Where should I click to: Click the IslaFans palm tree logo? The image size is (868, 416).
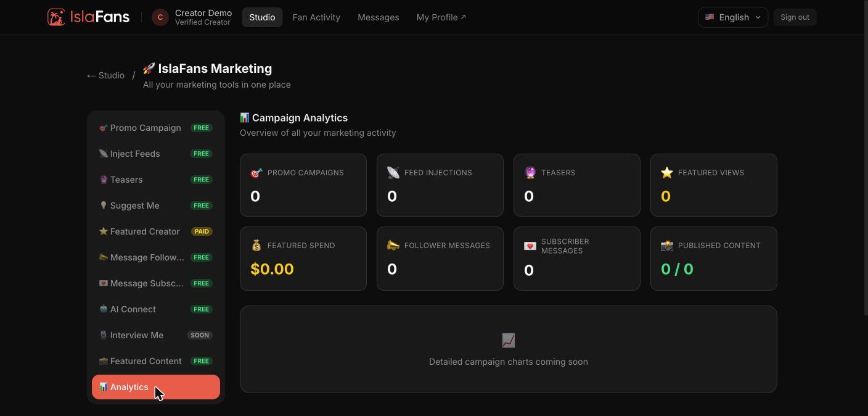[56, 17]
